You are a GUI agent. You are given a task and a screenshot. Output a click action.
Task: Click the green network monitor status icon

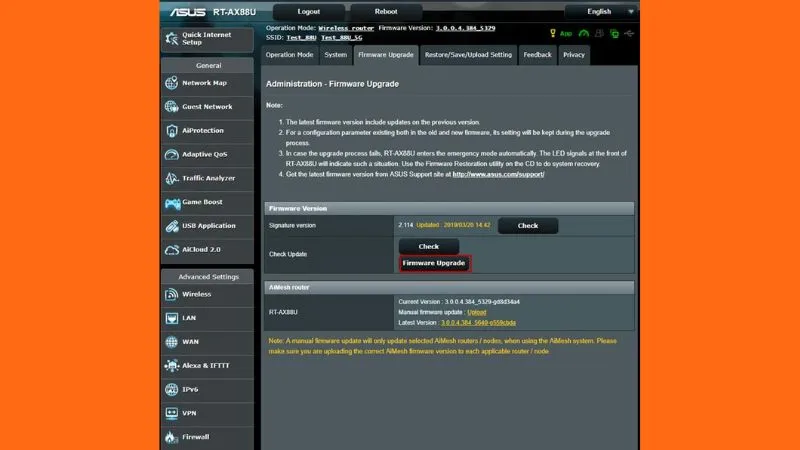click(614, 34)
